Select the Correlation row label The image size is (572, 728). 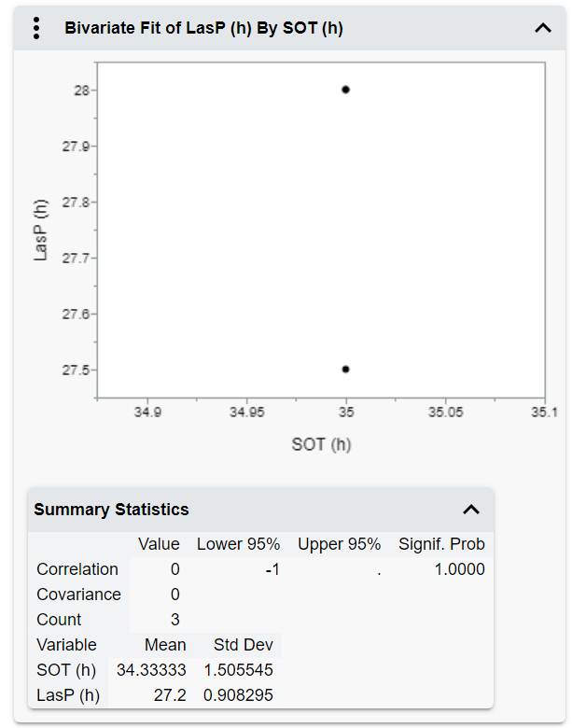pos(77,569)
